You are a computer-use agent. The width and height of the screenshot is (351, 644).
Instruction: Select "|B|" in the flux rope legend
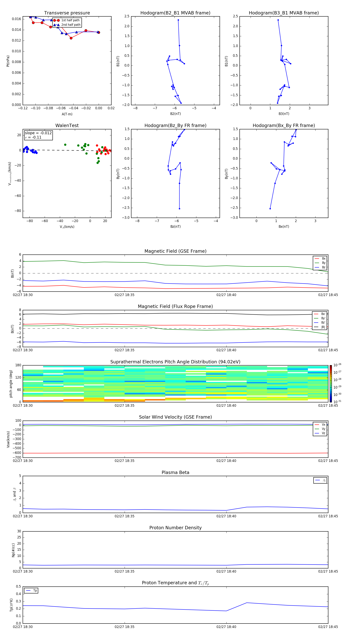tap(320, 327)
